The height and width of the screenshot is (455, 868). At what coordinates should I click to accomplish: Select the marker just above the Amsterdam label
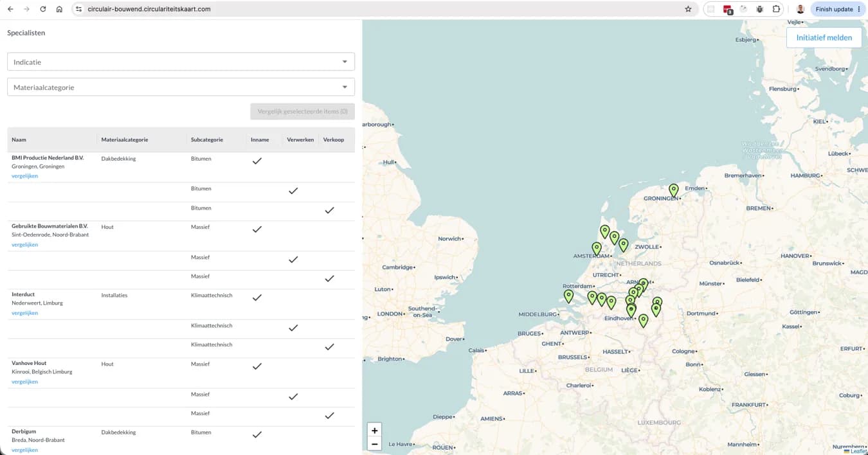597,248
